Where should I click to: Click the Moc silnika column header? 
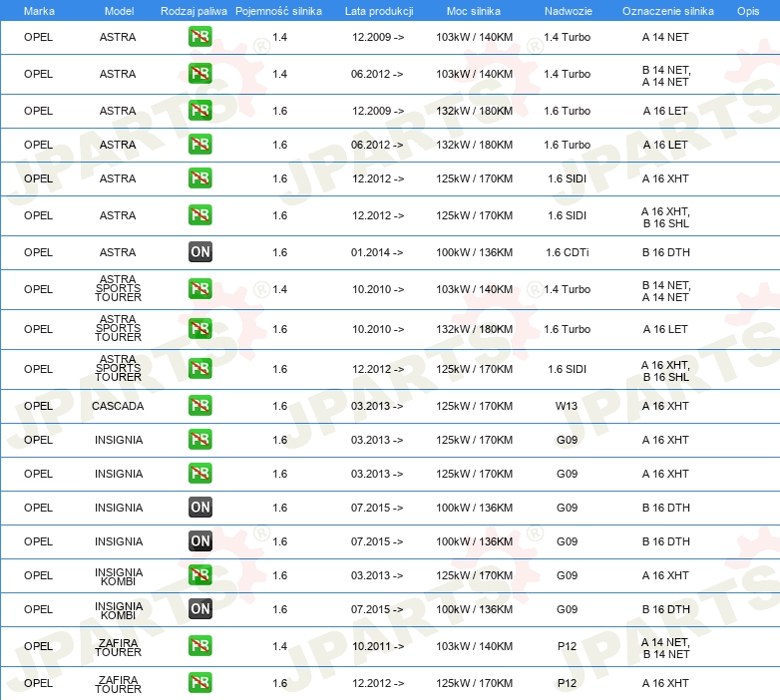(x=474, y=11)
